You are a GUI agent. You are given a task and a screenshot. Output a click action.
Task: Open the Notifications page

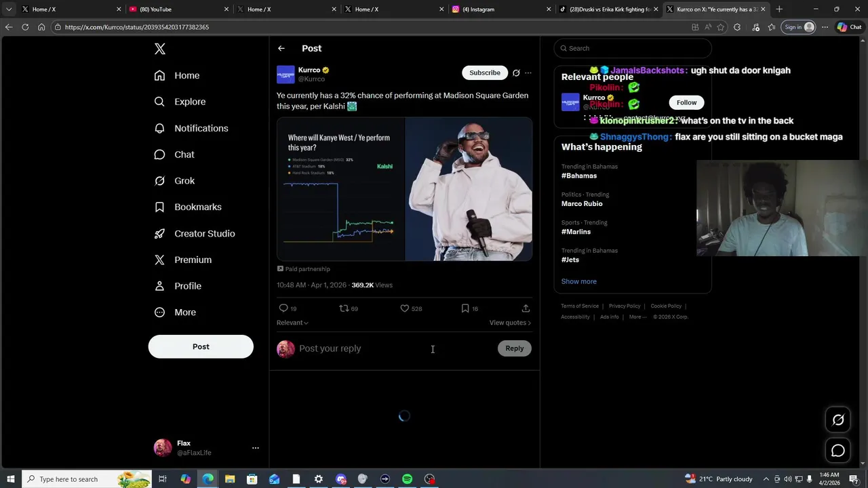[x=191, y=128]
